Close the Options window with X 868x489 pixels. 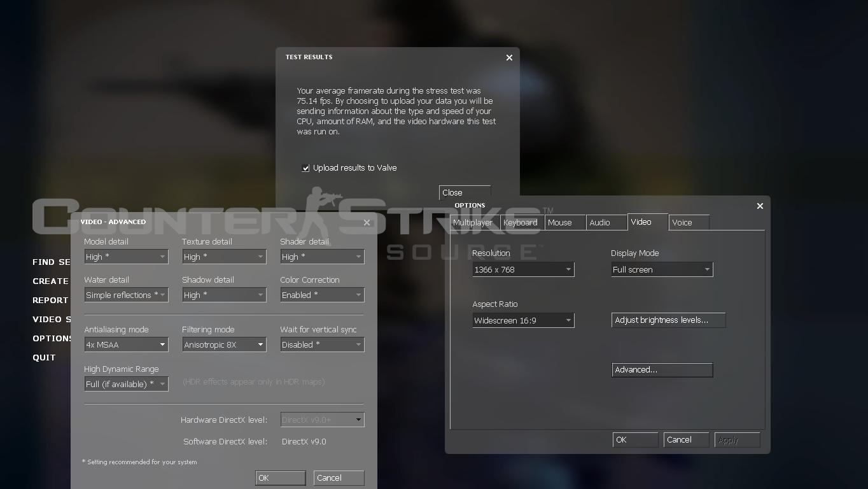pyautogui.click(x=760, y=206)
